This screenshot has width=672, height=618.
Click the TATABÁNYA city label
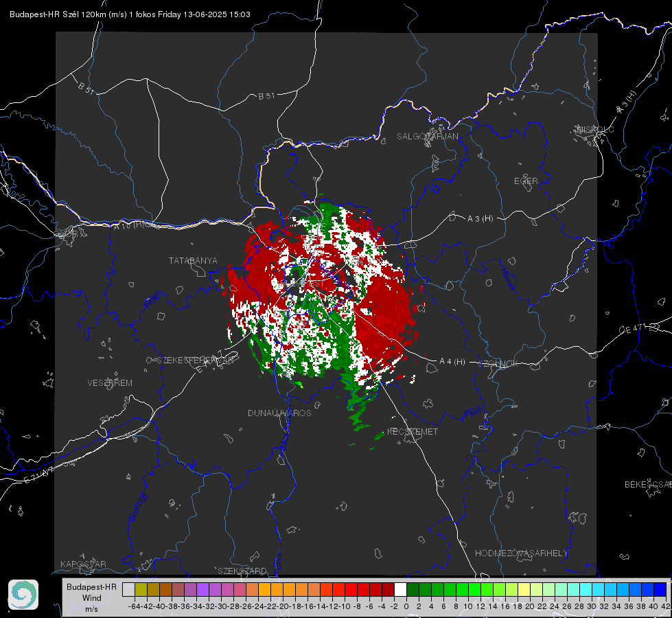point(193,260)
